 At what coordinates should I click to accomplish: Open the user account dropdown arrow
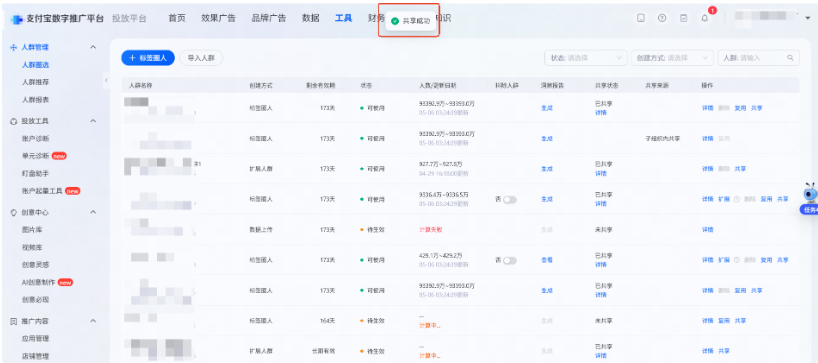pyautogui.click(x=808, y=17)
